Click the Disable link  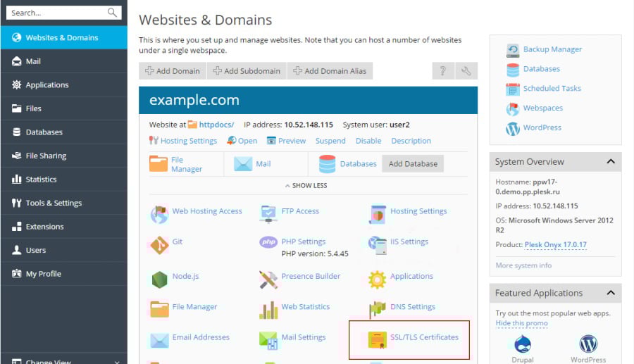coord(368,141)
